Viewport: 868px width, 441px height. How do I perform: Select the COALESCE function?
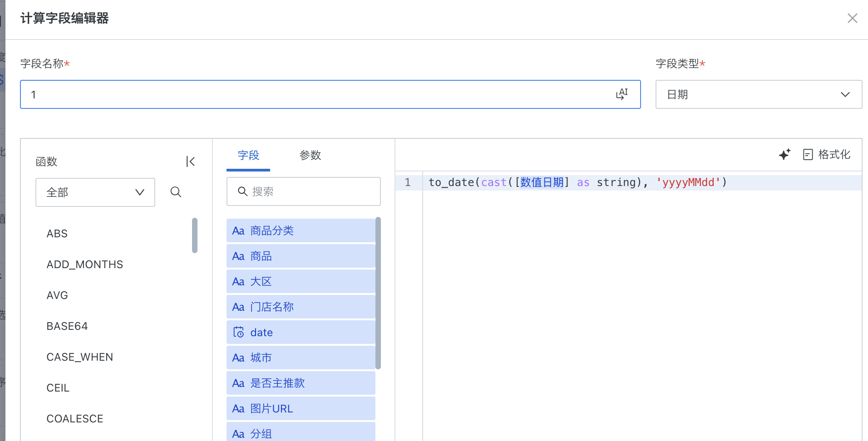pos(75,419)
